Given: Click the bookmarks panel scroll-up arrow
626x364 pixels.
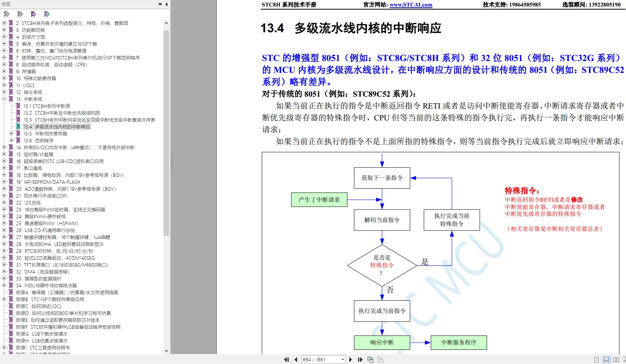Looking at the screenshot, I should pos(166,23).
